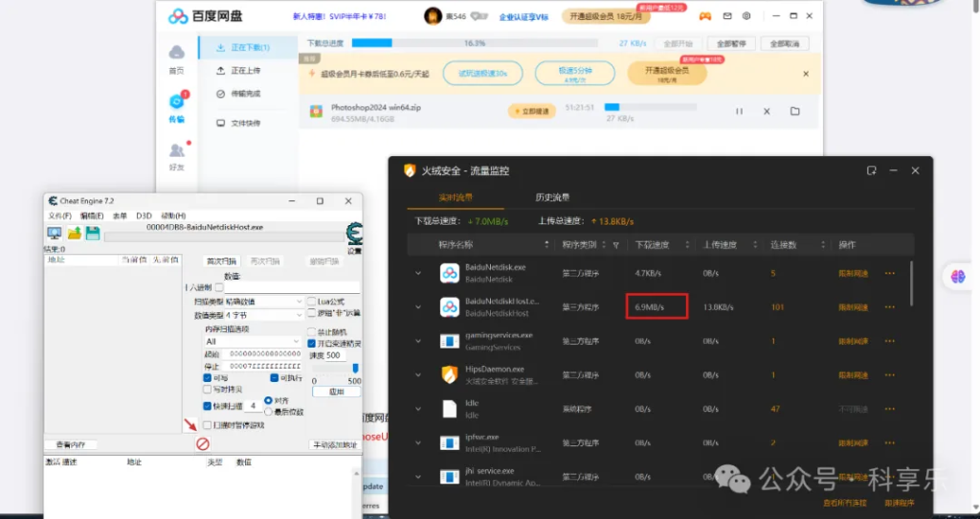Open more options for HipsDaemon.exe row

(889, 375)
